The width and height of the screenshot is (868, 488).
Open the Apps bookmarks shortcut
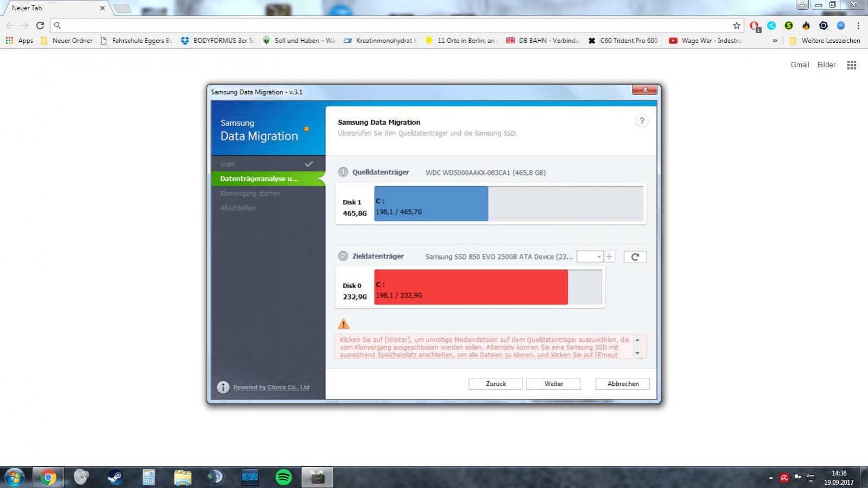[x=20, y=41]
